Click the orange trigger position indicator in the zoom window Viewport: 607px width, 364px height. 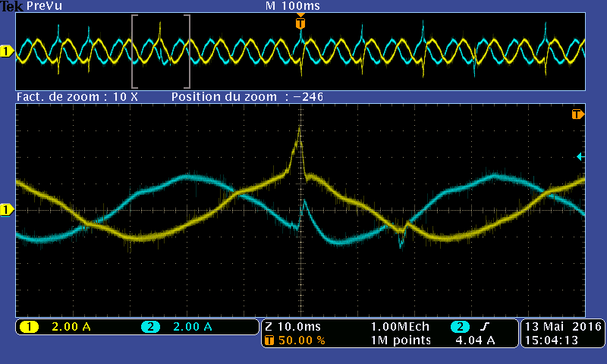[x=577, y=114]
